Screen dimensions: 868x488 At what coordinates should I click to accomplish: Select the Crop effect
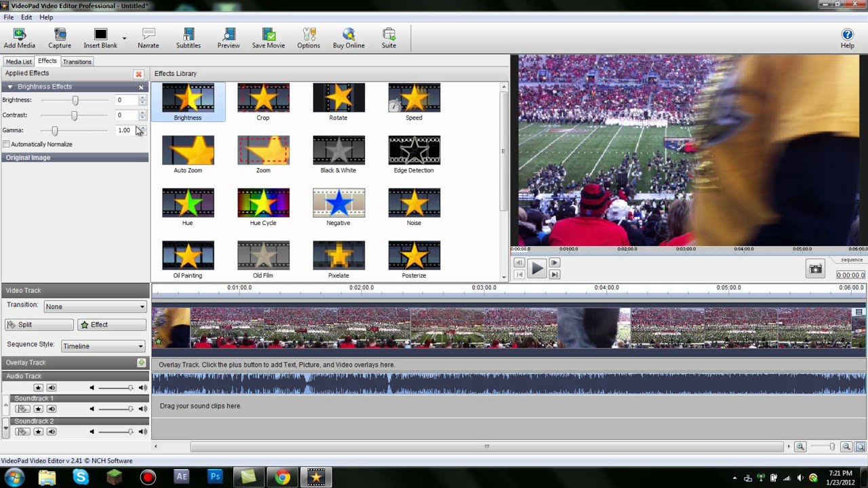point(263,102)
